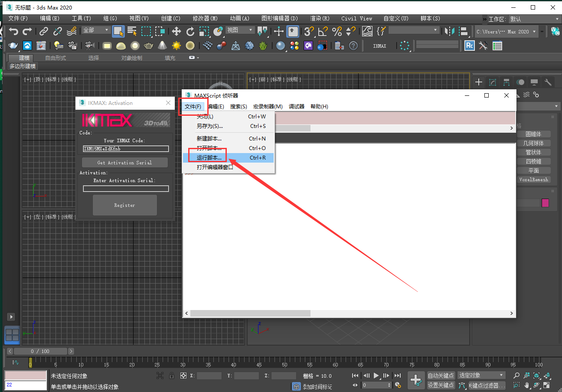Open the Utilities wrench panel tab
The width and height of the screenshot is (562, 392).
click(x=548, y=82)
